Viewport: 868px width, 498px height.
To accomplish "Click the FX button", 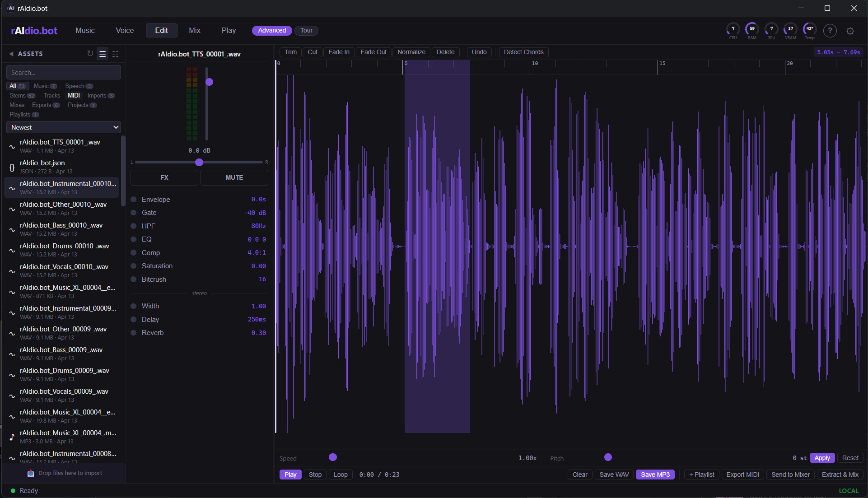I will point(164,178).
